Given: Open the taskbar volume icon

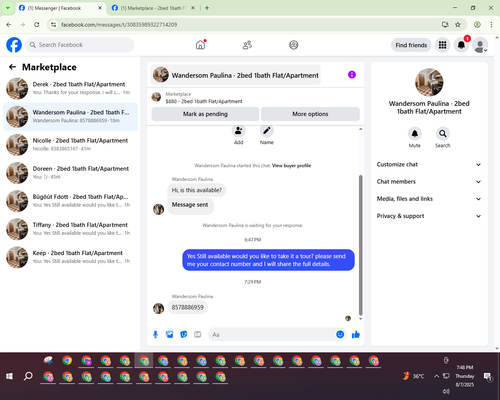Looking at the screenshot, I should 446,391.
